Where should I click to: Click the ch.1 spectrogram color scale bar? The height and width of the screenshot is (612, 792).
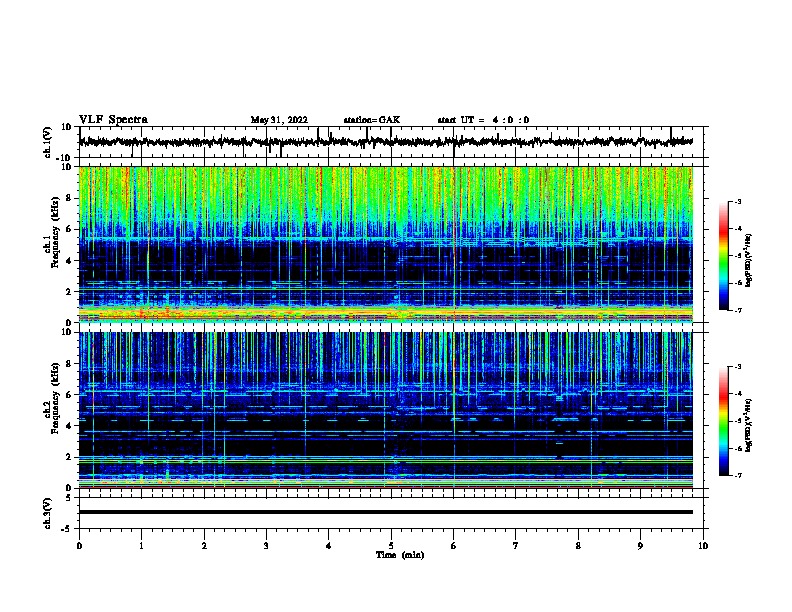click(724, 256)
